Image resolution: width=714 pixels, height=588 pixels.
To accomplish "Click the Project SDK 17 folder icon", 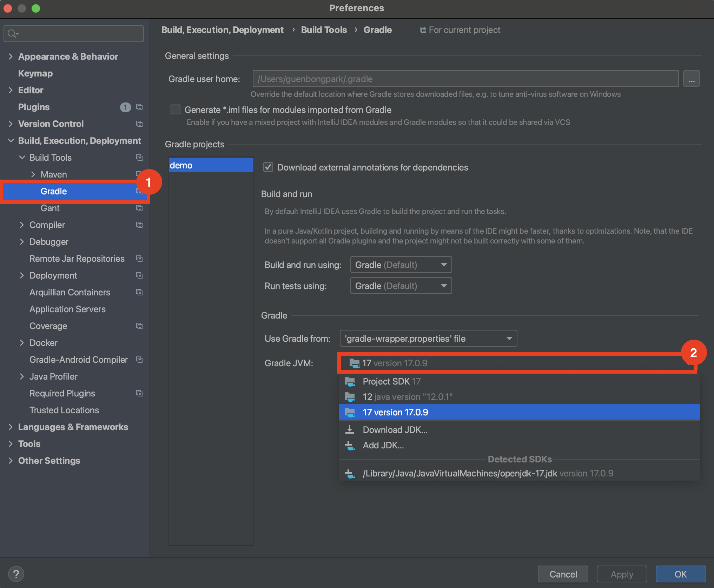I will coord(350,381).
